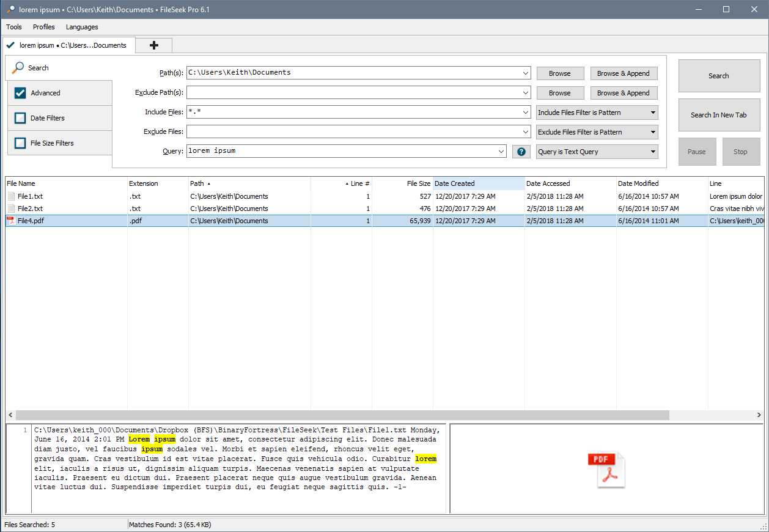The image size is (769, 532).
Task: Click the magnifying glass Search panel icon
Action: coord(18,68)
